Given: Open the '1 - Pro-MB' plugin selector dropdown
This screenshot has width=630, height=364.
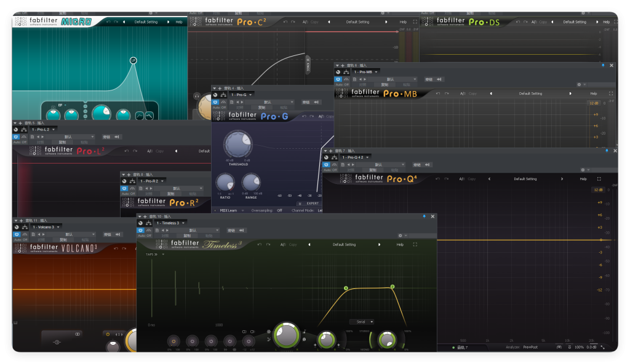Looking at the screenshot, I should (x=365, y=72).
